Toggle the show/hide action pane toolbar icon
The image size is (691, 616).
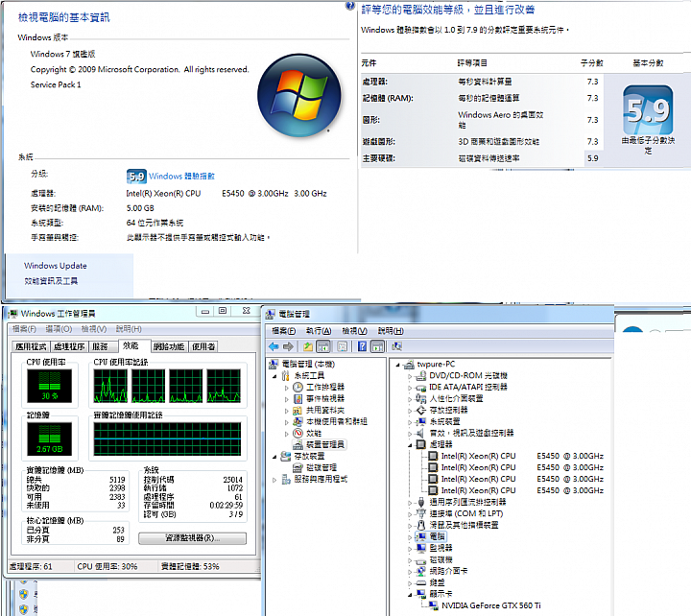(x=377, y=346)
